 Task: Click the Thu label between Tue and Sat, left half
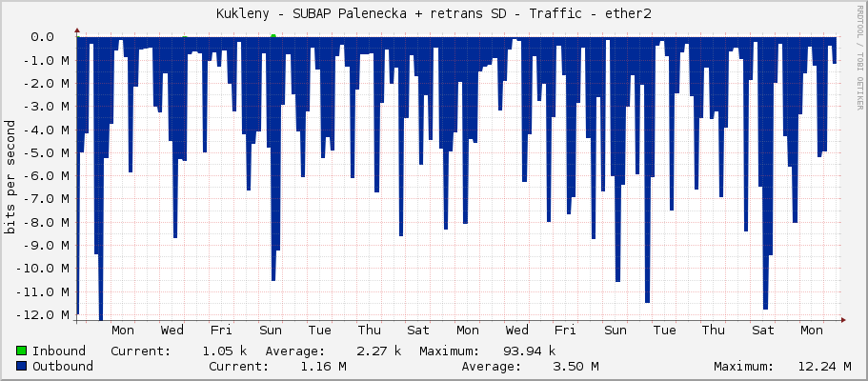click(x=369, y=331)
